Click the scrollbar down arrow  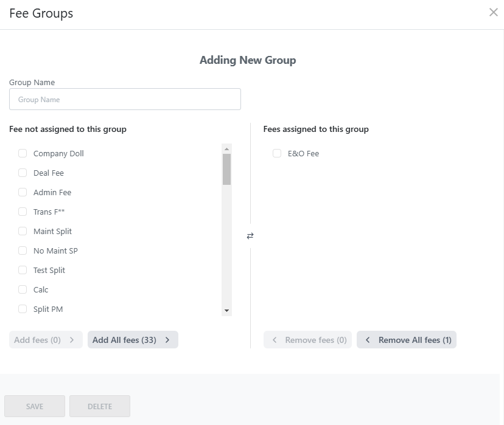[226, 311]
